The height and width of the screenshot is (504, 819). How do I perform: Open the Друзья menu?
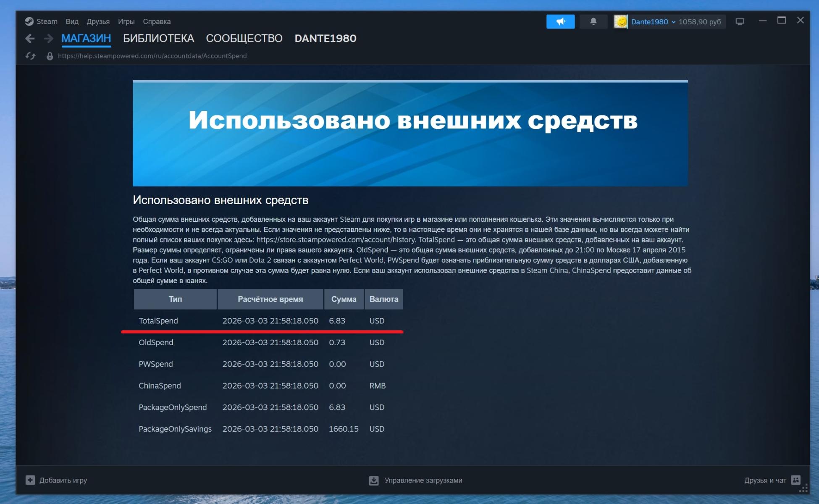[x=98, y=21]
